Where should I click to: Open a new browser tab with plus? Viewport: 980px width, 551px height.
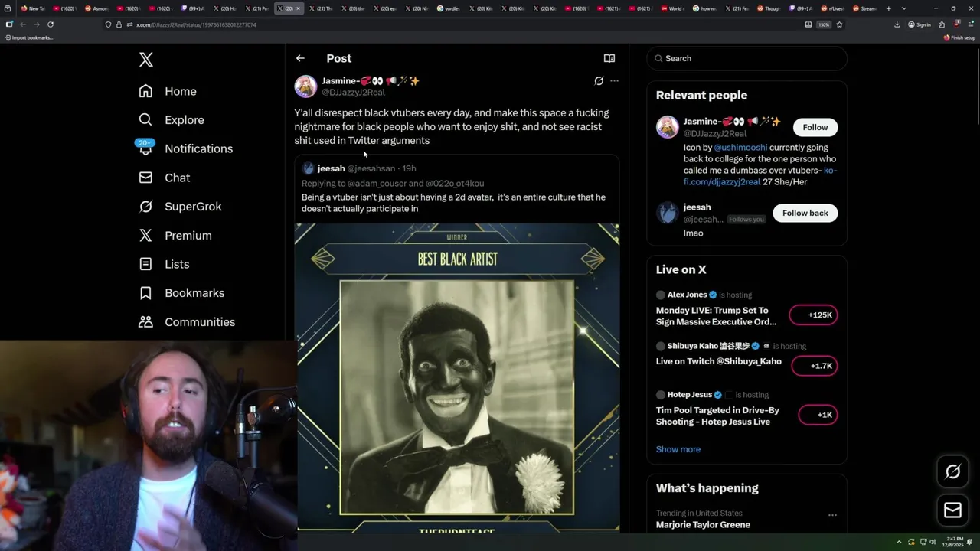pyautogui.click(x=888, y=8)
